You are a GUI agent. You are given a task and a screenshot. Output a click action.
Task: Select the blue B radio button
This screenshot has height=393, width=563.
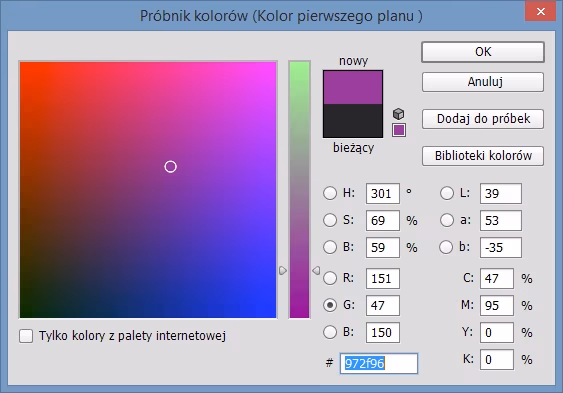coord(330,332)
